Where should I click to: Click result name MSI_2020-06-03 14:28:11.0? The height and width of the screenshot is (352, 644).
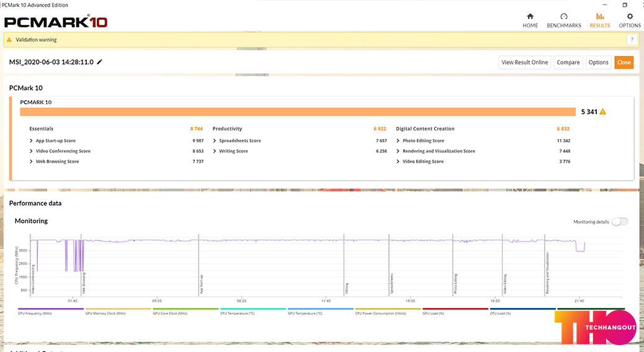click(51, 62)
